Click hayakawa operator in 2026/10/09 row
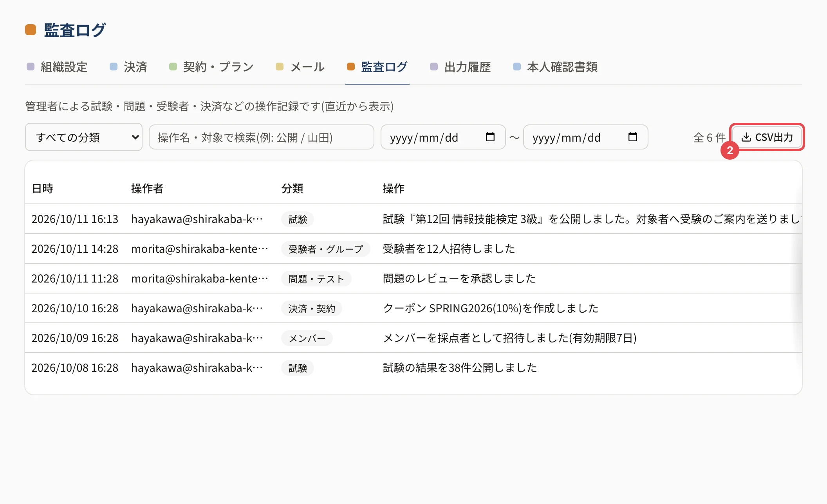Viewport: 827px width, 504px height. pyautogui.click(x=197, y=338)
